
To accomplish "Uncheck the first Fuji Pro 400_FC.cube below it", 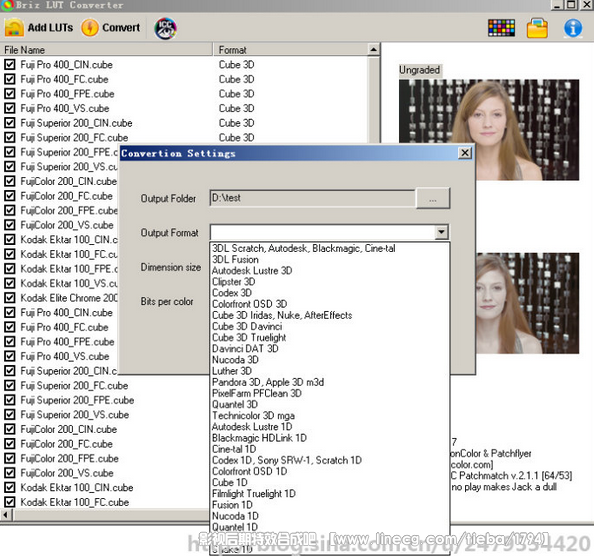I will coord(10,79).
